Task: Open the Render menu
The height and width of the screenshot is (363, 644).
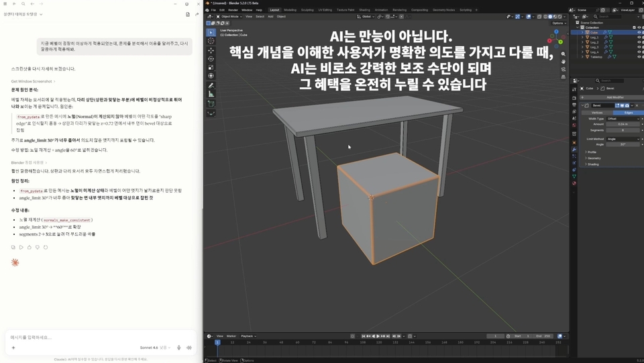Action: pyautogui.click(x=233, y=10)
